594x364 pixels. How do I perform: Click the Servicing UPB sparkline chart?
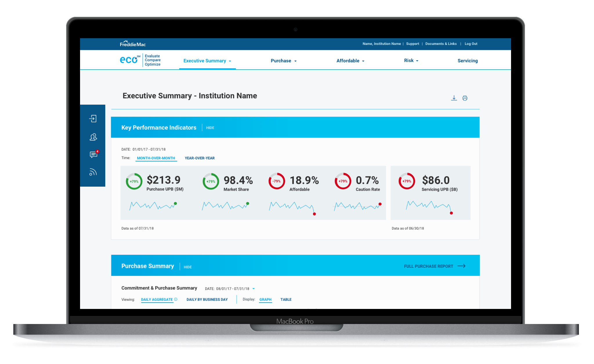coord(429,206)
